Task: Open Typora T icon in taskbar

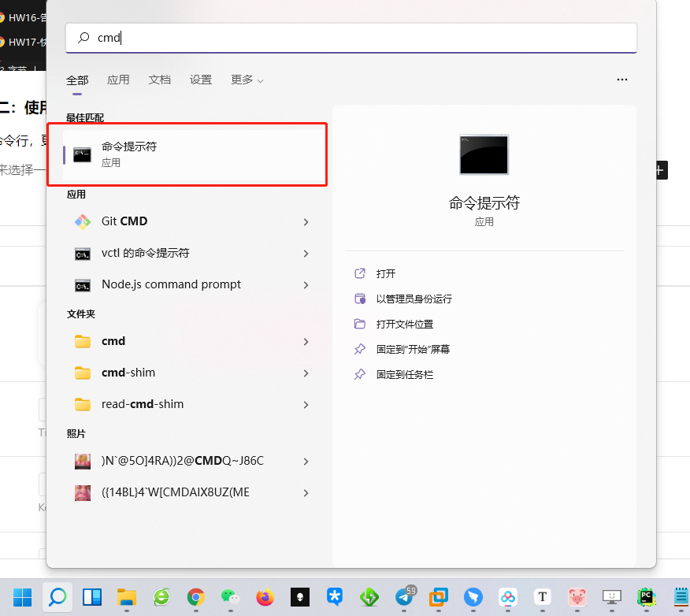Action: 543,597
